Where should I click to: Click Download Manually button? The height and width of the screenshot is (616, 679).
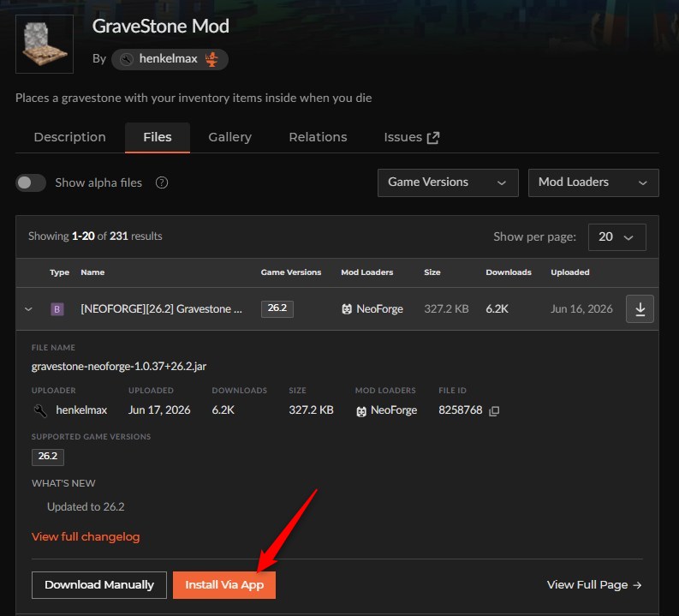99,585
